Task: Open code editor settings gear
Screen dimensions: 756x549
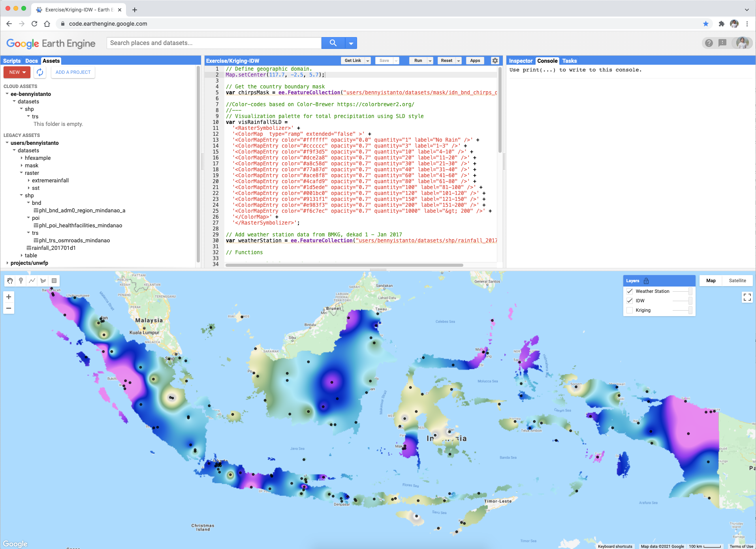Action: [495, 60]
